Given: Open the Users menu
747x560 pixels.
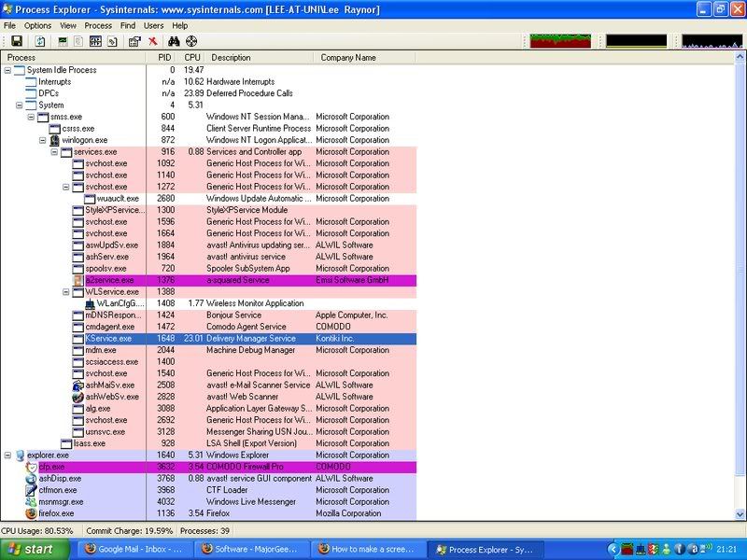Looking at the screenshot, I should [x=153, y=25].
